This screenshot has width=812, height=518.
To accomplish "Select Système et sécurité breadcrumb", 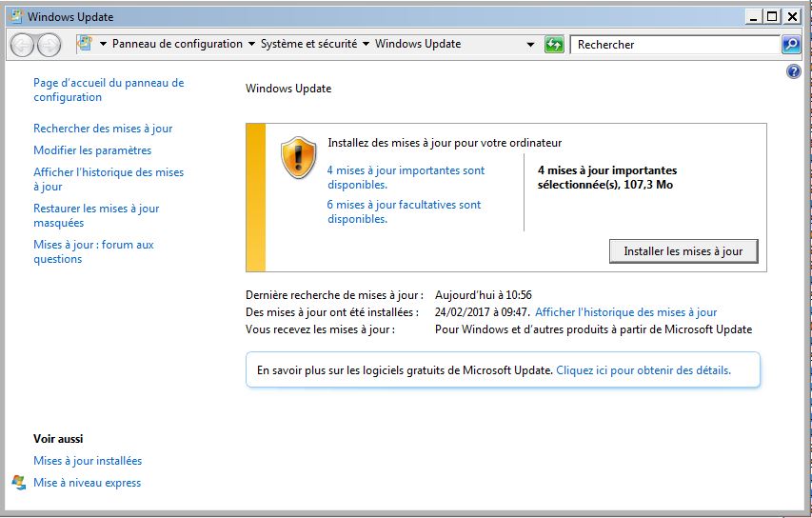I will pos(308,44).
